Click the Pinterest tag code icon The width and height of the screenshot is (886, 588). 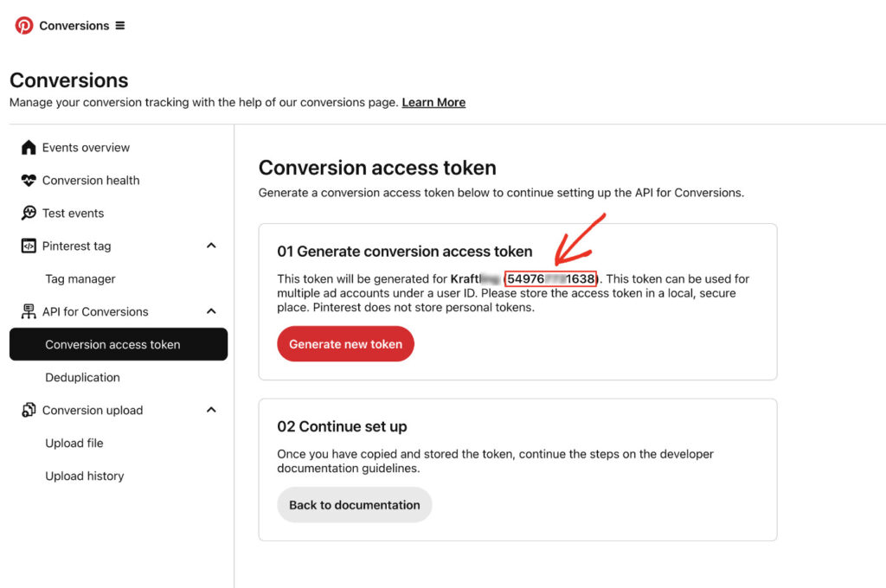29,246
